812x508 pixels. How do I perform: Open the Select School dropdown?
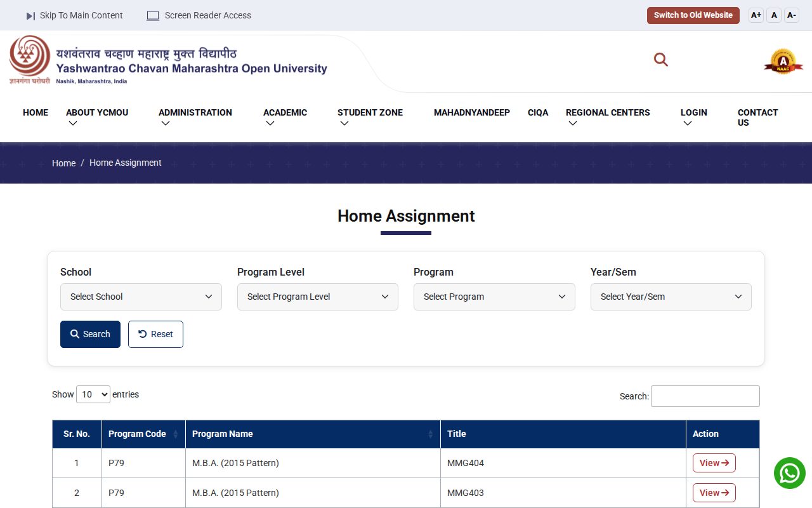141,297
